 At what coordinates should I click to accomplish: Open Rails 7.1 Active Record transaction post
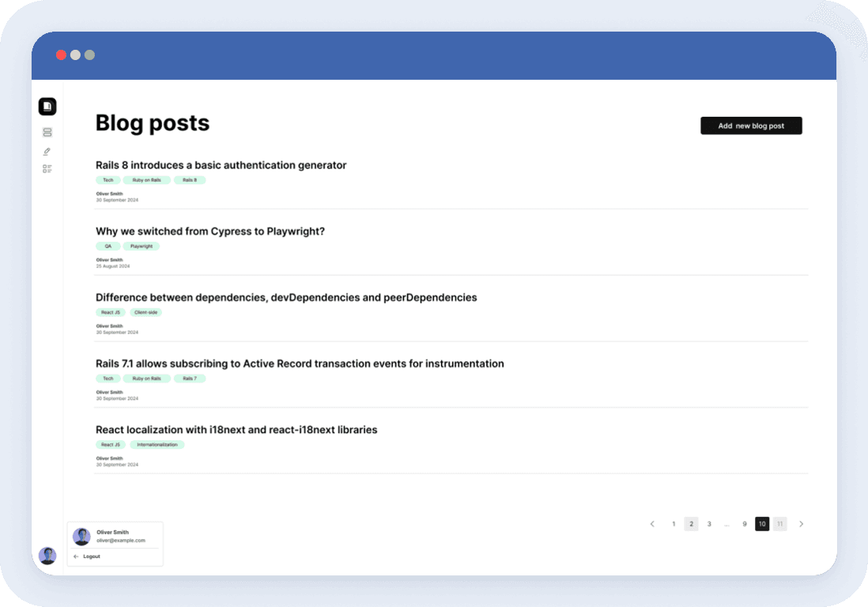[x=300, y=364]
